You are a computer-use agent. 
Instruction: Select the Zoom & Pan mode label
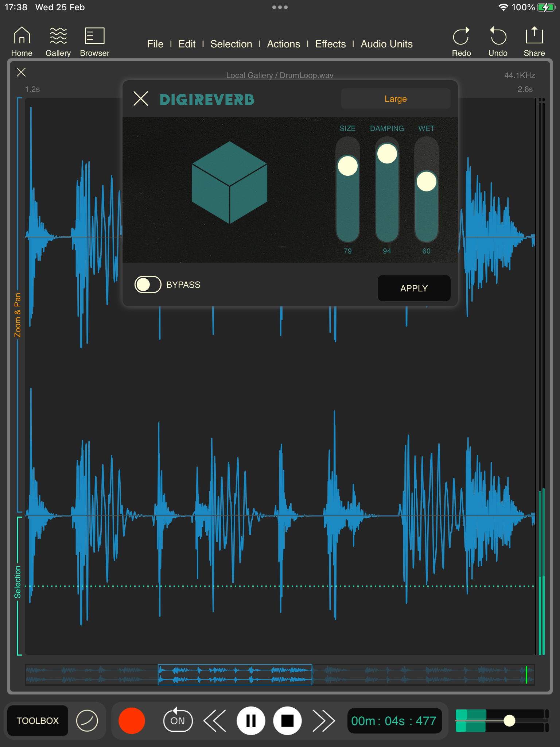pos(17,315)
